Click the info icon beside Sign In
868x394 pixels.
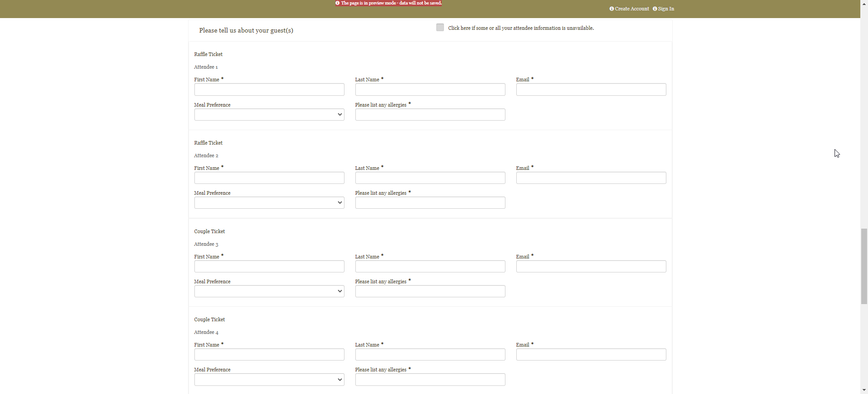(655, 9)
